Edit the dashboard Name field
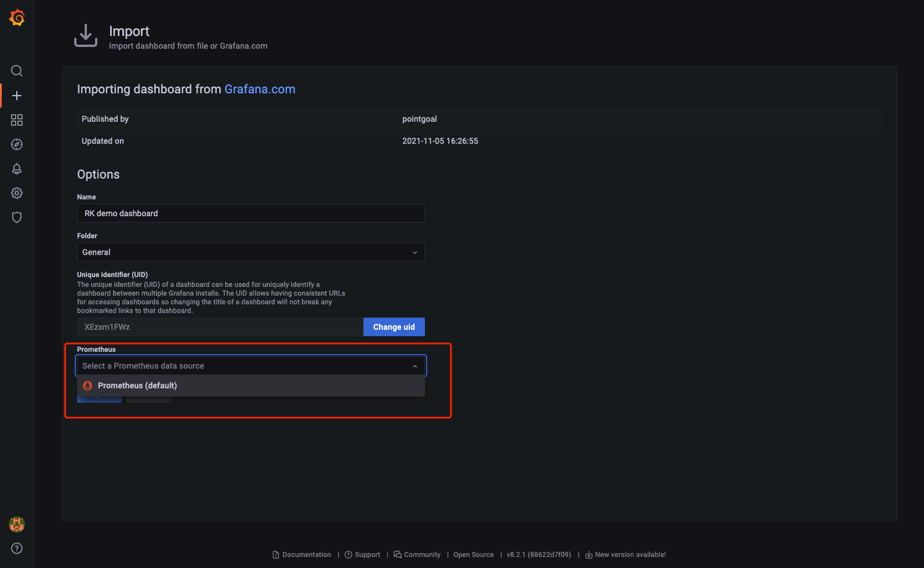Screen dimensions: 924x568 [x=251, y=213]
